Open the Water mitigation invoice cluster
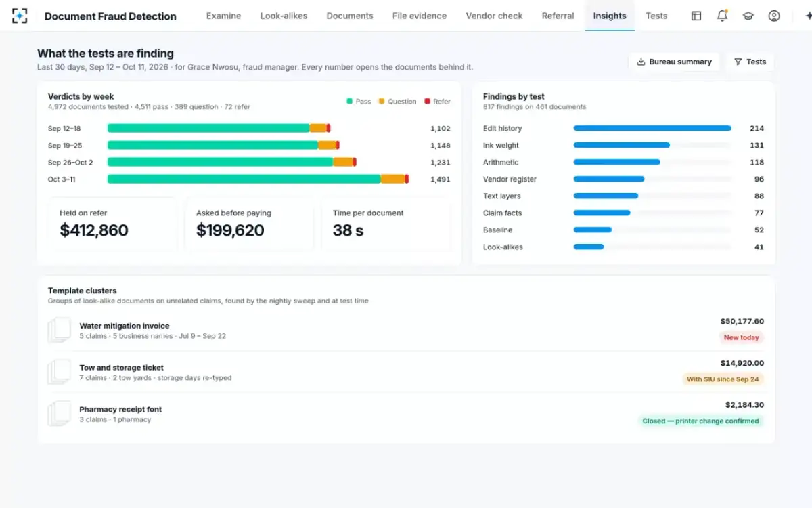Image resolution: width=812 pixels, height=508 pixels. click(406, 331)
